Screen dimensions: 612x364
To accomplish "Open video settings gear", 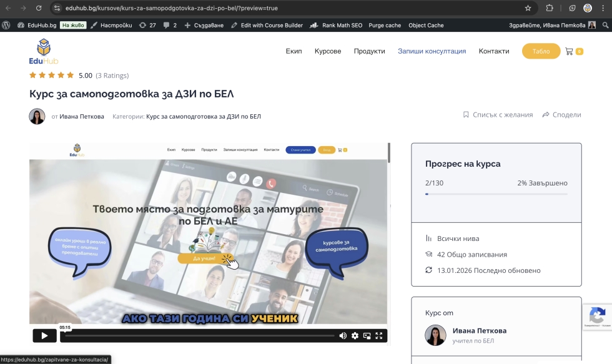I will click(x=355, y=335).
